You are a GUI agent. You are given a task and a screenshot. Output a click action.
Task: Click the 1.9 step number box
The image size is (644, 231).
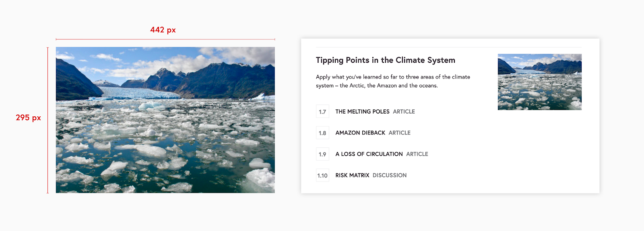tap(322, 154)
